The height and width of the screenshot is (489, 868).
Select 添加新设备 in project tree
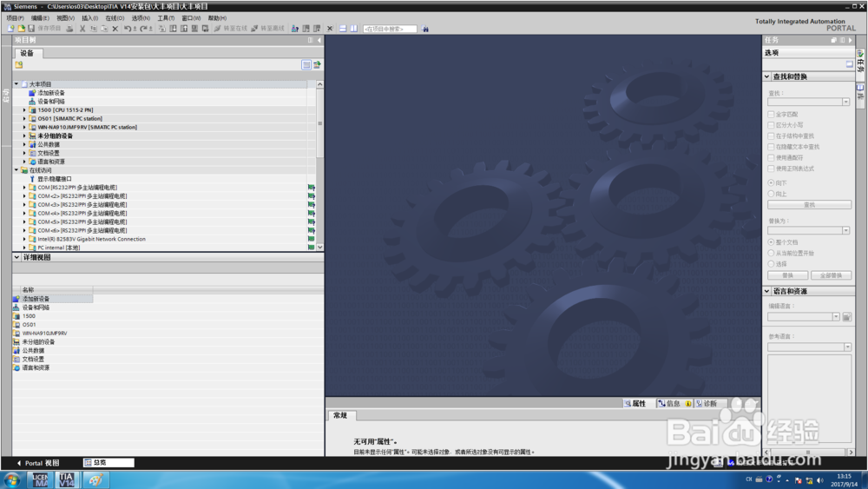click(51, 93)
